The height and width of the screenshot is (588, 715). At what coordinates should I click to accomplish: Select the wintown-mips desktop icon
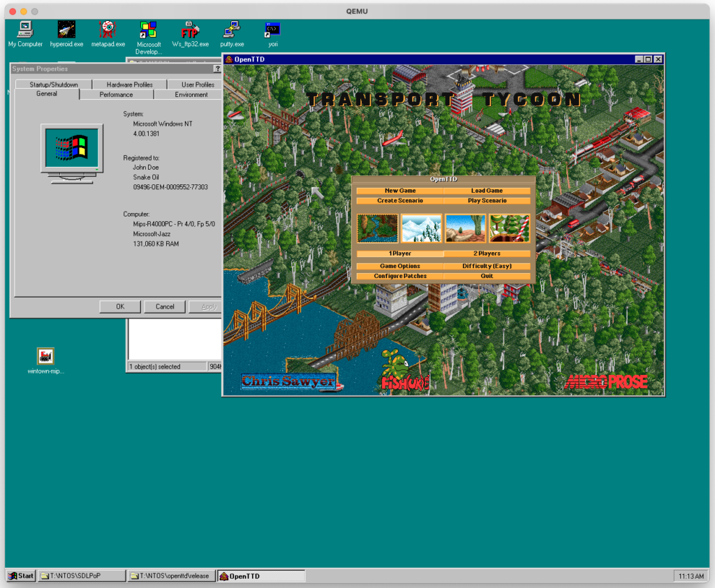[45, 356]
